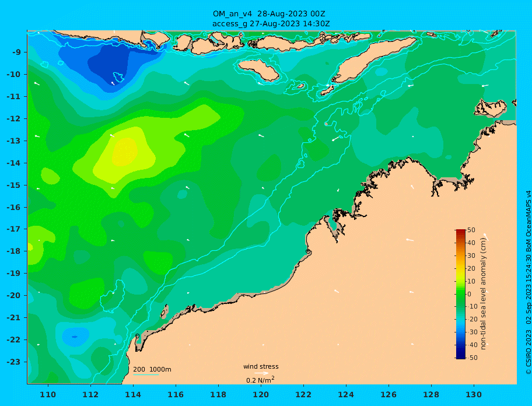Viewport: 532px width, 406px height.
Task: Click color bar label 0
Action: [469, 294]
